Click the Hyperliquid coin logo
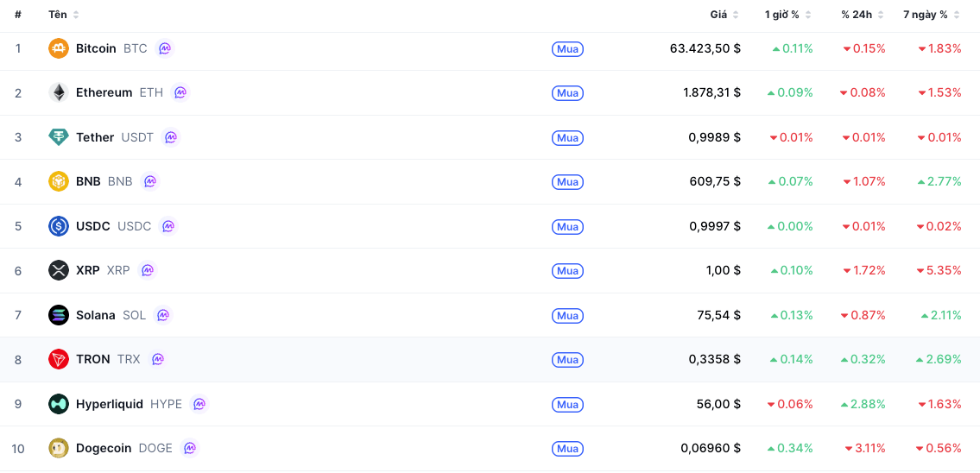Screen dimensions: 980x473 [59, 404]
